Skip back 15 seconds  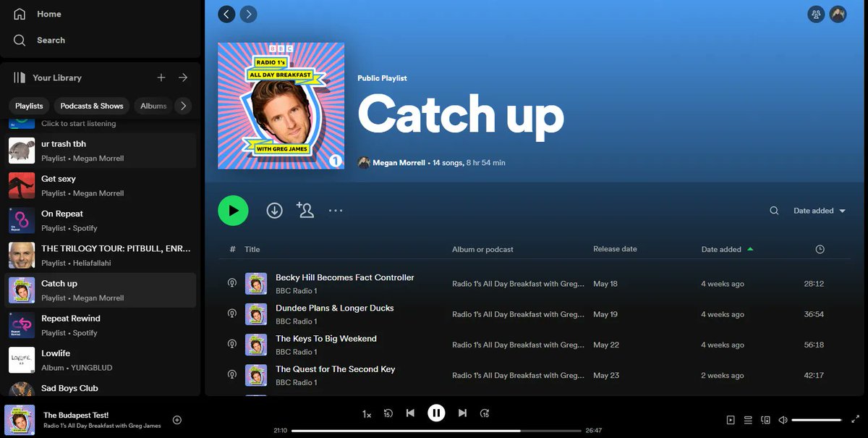click(x=388, y=413)
